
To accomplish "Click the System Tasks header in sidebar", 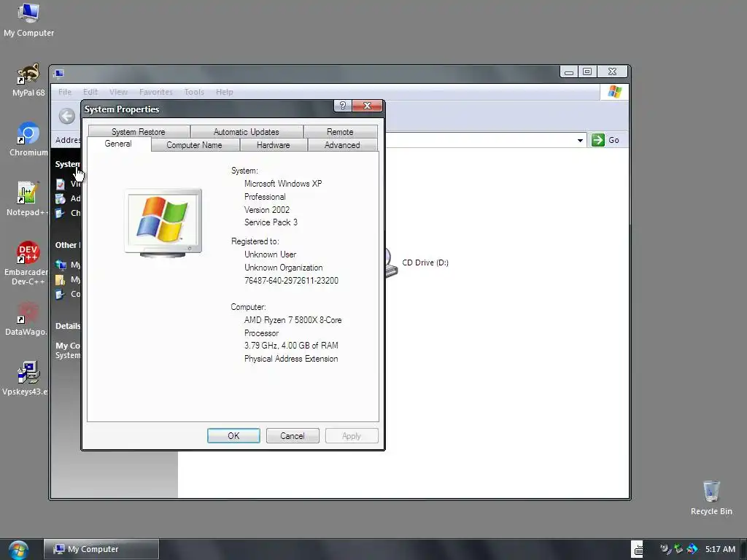I will pyautogui.click(x=67, y=164).
